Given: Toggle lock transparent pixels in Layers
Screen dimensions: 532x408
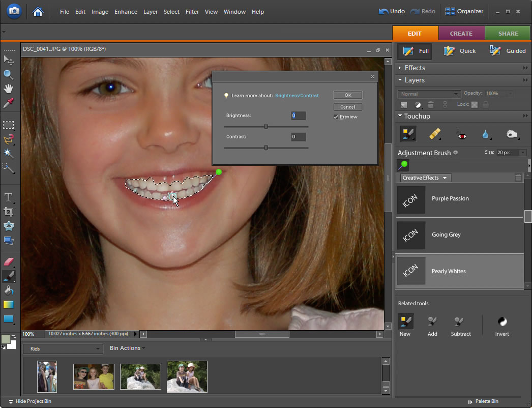Looking at the screenshot, I should [x=475, y=105].
